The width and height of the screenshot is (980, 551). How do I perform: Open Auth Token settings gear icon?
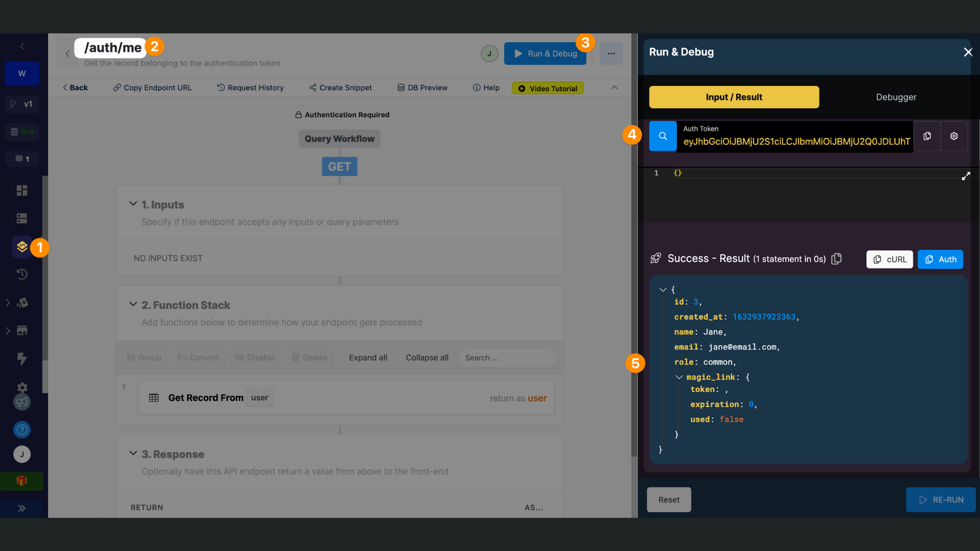pos(953,136)
